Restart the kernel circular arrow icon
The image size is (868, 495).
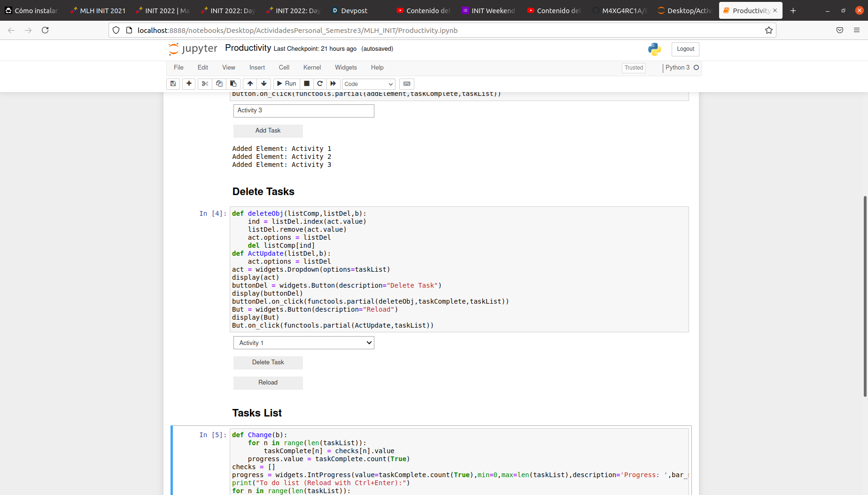click(320, 84)
